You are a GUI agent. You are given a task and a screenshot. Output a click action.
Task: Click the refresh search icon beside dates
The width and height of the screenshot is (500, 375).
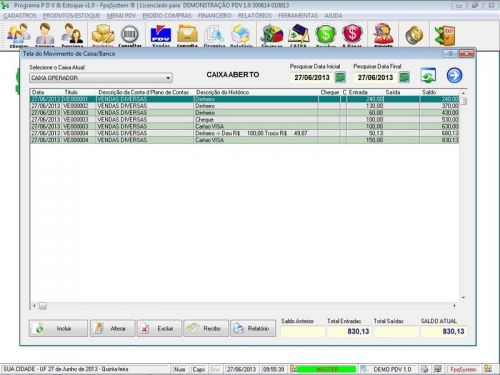(x=428, y=75)
